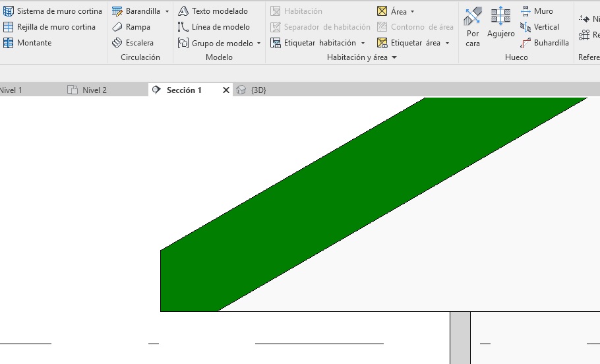Close the Sección 1 tab
Screen dimensions: 600x364
226,90
